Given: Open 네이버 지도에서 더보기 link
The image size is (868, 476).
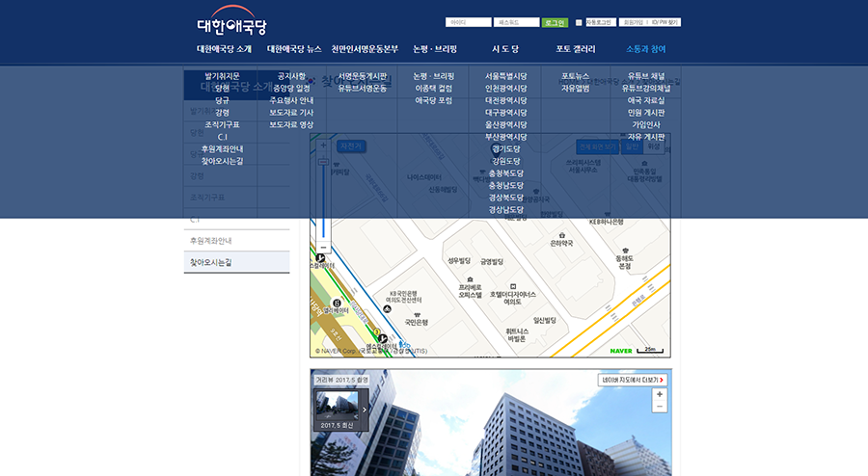Looking at the screenshot, I should [634, 380].
